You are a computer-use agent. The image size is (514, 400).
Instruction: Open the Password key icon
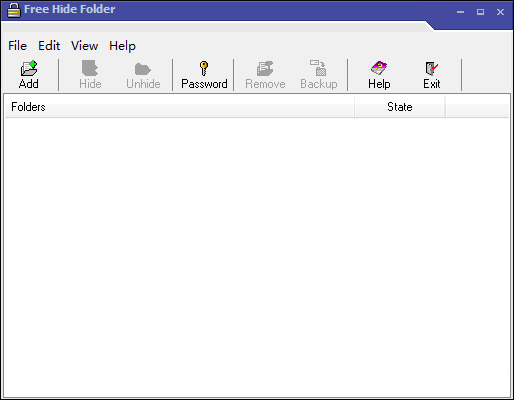pyautogui.click(x=204, y=68)
